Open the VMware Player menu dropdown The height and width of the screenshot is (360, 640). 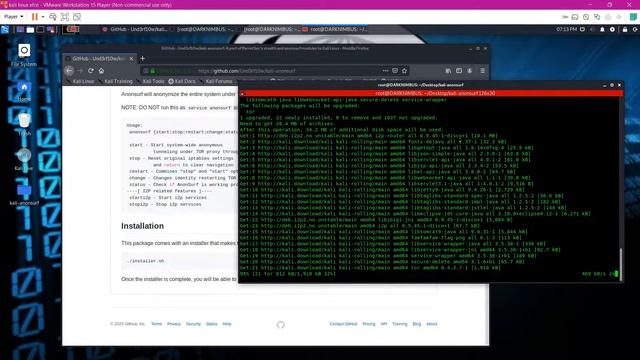13,17
